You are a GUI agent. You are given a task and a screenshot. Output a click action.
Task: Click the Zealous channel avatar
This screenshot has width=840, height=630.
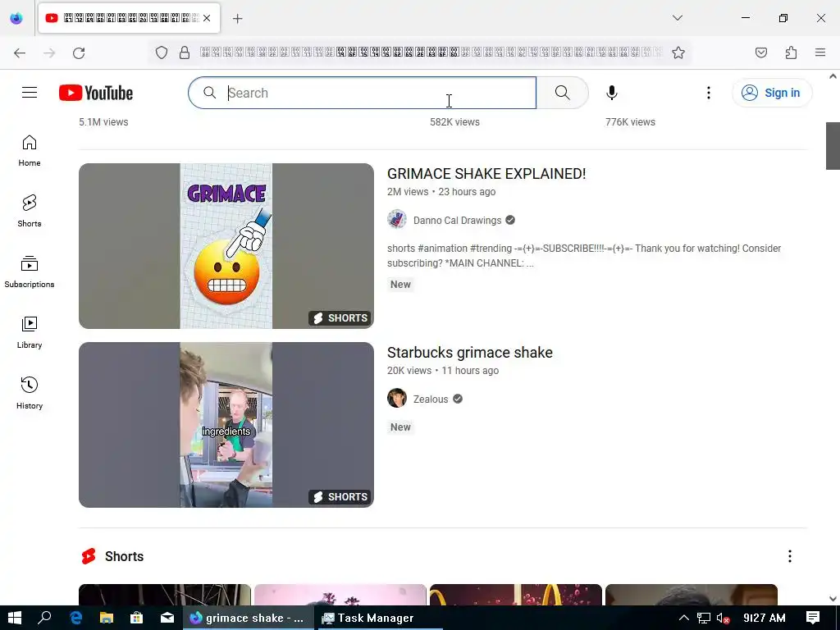397,398
